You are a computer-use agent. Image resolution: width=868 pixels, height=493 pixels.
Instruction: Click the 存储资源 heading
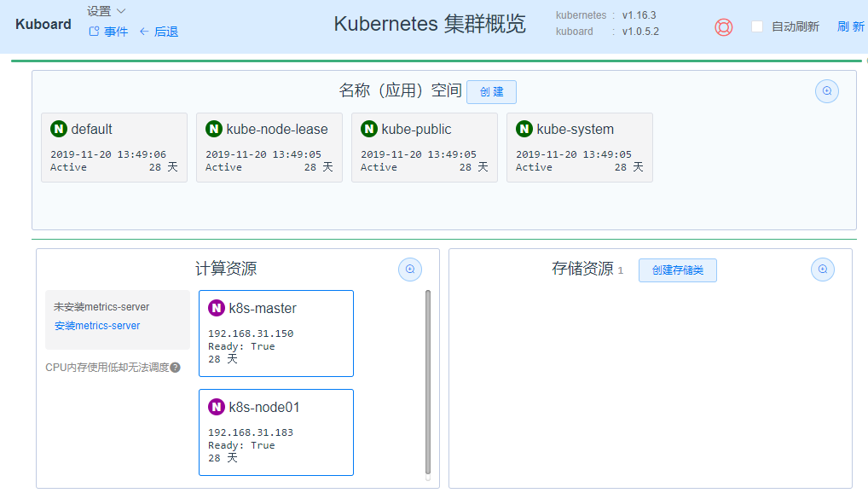click(582, 269)
